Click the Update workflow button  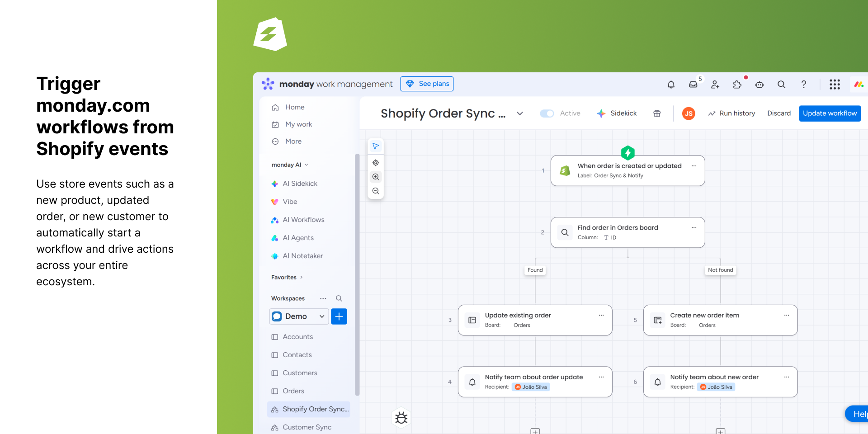click(830, 113)
